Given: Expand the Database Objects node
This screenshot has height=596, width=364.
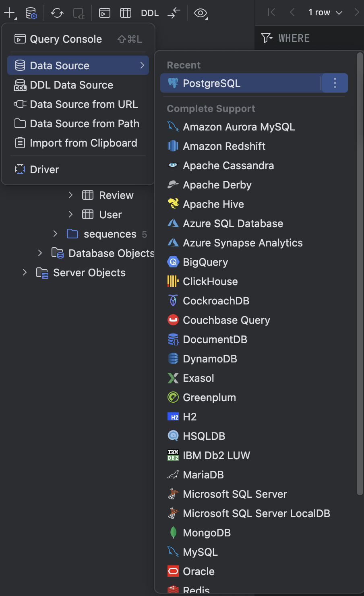Looking at the screenshot, I should point(40,253).
